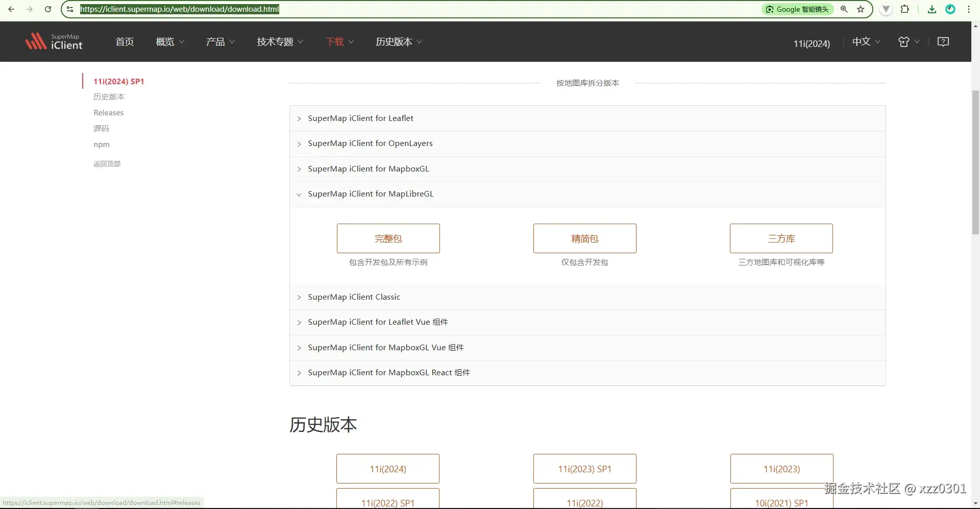View site information icon in address bar
The width and height of the screenshot is (980, 509).
[x=70, y=9]
